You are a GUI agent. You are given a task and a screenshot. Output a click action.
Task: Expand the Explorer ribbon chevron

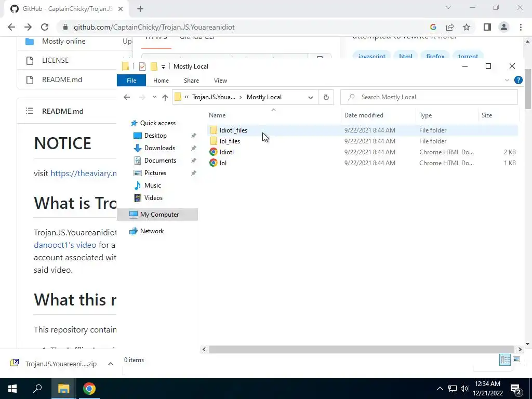(x=507, y=81)
